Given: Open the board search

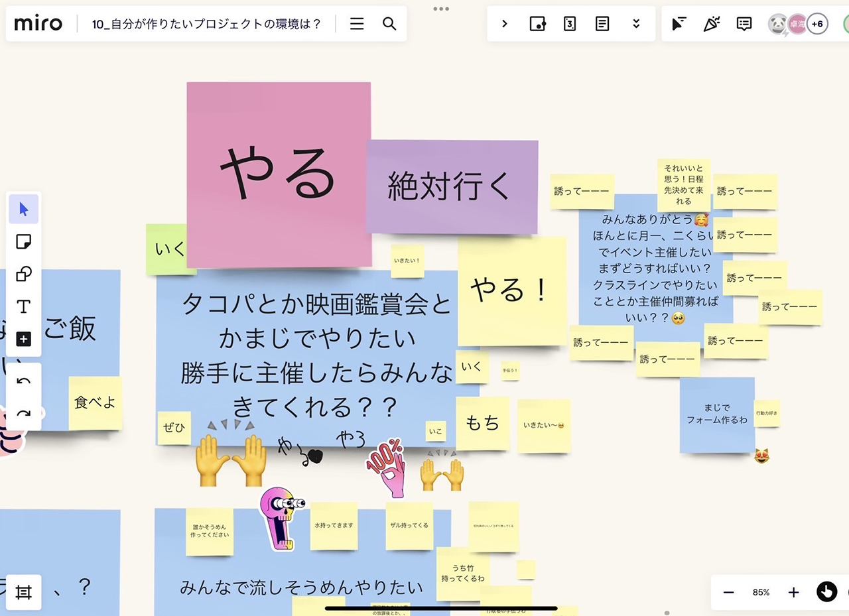Looking at the screenshot, I should [x=389, y=24].
